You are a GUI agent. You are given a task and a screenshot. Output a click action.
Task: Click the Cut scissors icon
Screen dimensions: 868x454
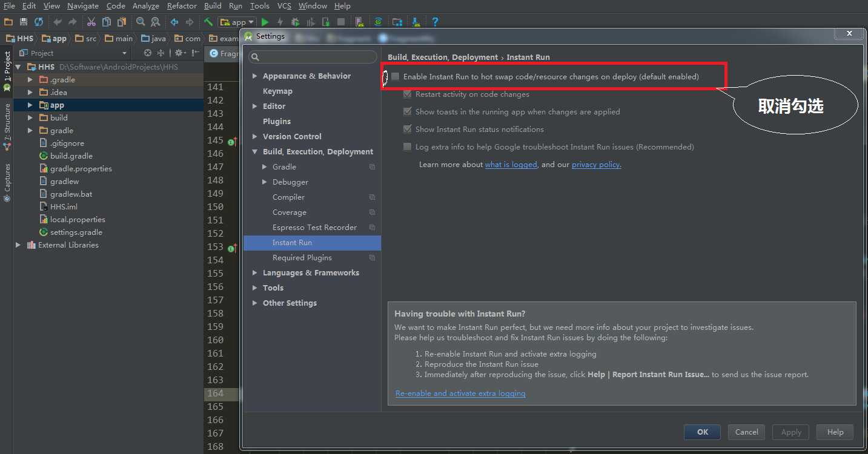pos(91,22)
